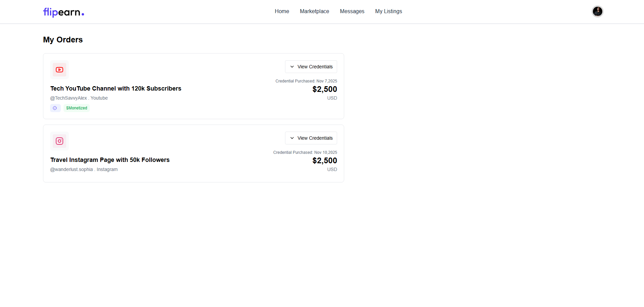This screenshot has height=307, width=644.
Task: Click the Instagram order's $2,500 price
Action: (x=324, y=161)
